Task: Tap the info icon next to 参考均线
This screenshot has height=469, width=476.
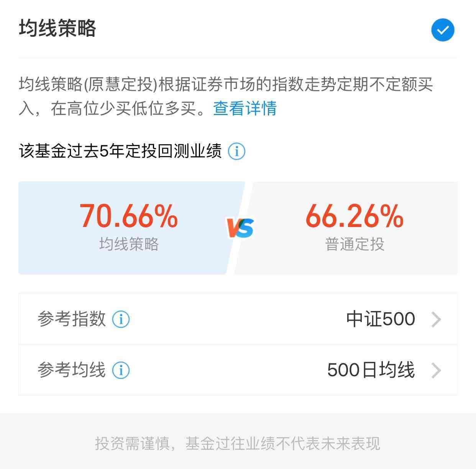Action: (x=121, y=370)
